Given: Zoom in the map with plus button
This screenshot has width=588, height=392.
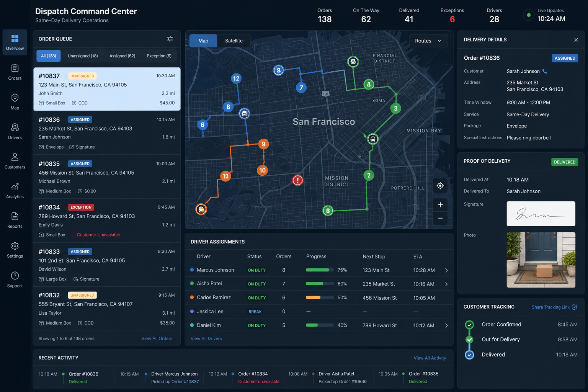Looking at the screenshot, I should point(440,205).
